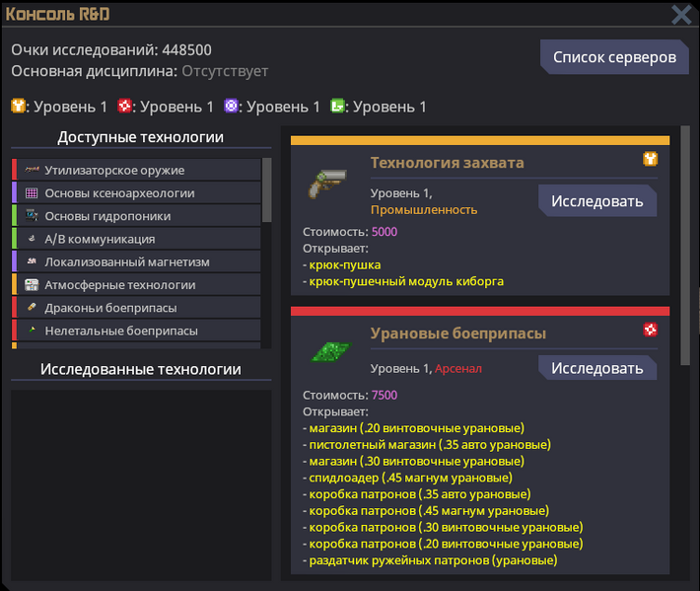Click the yellow badge on Технология захвата card corner
The width and height of the screenshot is (700, 591).
pyautogui.click(x=650, y=158)
